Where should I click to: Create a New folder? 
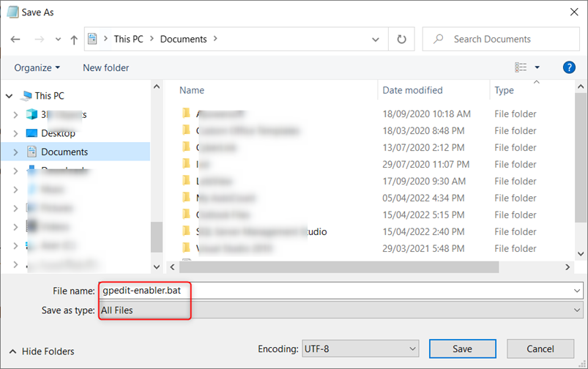pos(105,68)
